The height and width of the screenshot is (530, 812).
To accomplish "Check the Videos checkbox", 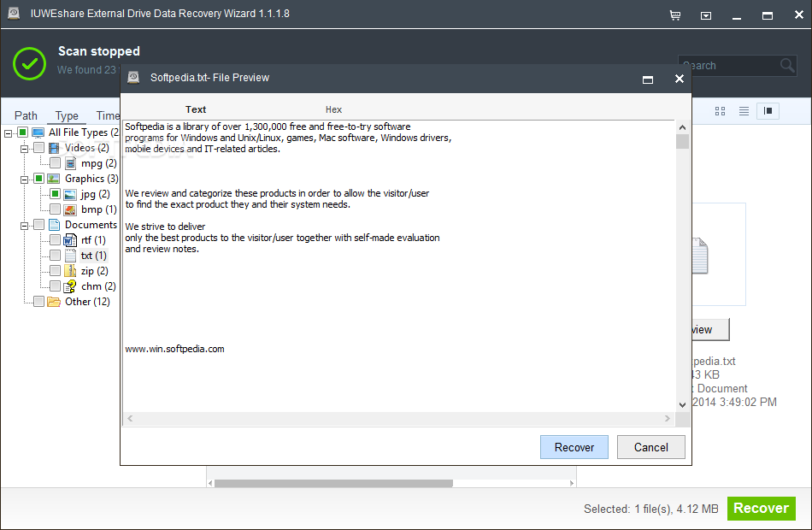I will (38, 148).
